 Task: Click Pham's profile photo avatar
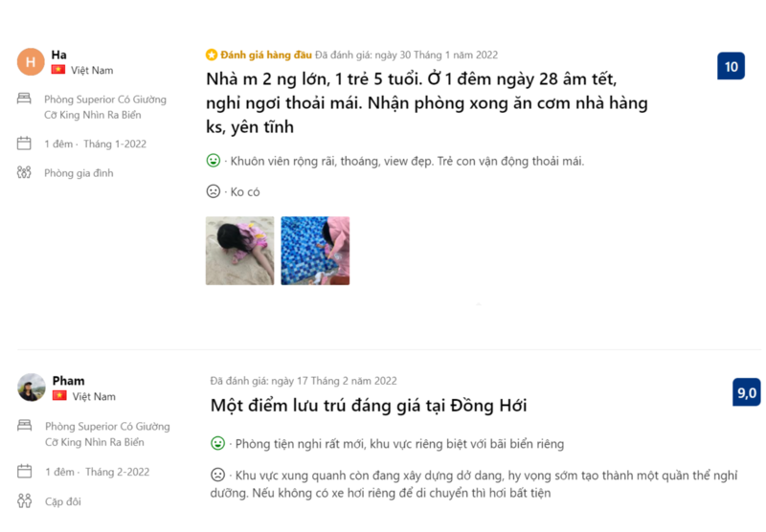coord(31,388)
